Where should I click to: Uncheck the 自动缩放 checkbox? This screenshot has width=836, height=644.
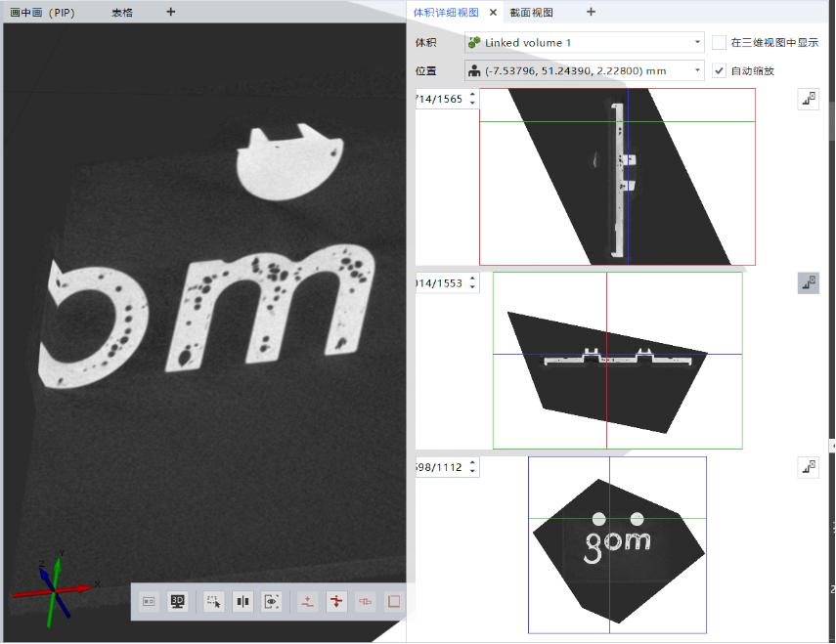pyautogui.click(x=719, y=70)
